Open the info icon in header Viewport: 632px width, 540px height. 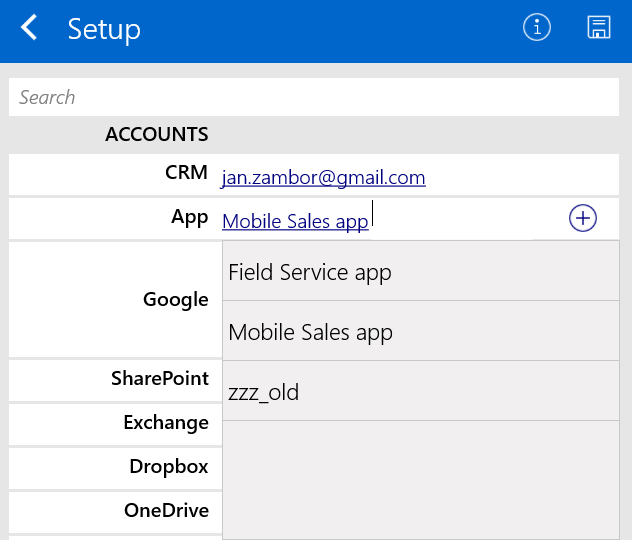coord(537,28)
